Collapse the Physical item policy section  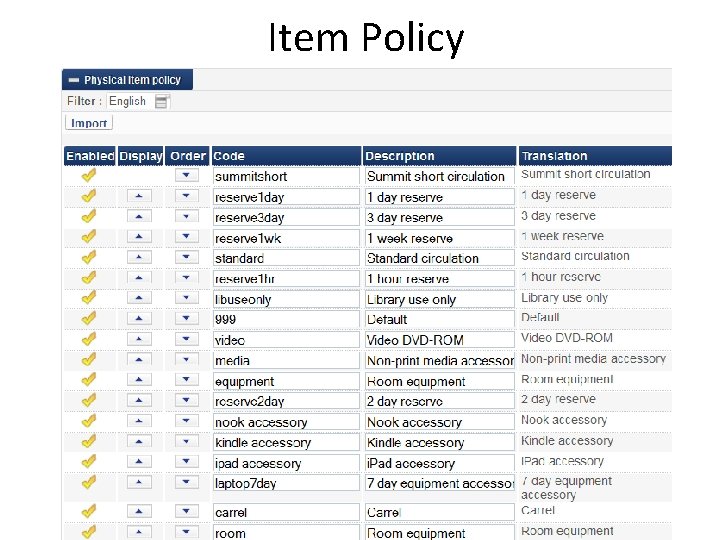tap(73, 80)
